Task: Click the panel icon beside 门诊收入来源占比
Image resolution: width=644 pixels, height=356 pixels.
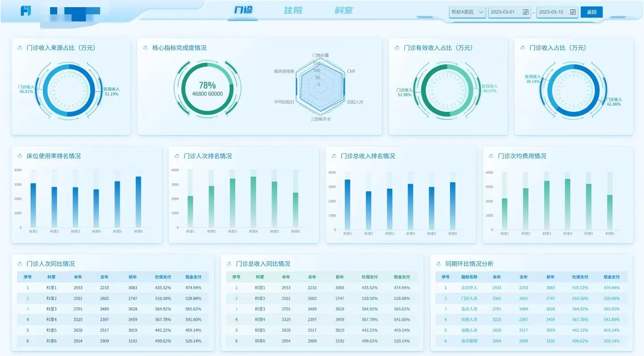Action: tap(19, 48)
